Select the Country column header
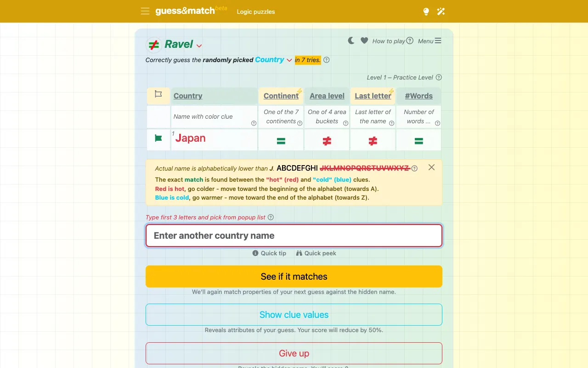This screenshot has width=588, height=368. click(188, 96)
